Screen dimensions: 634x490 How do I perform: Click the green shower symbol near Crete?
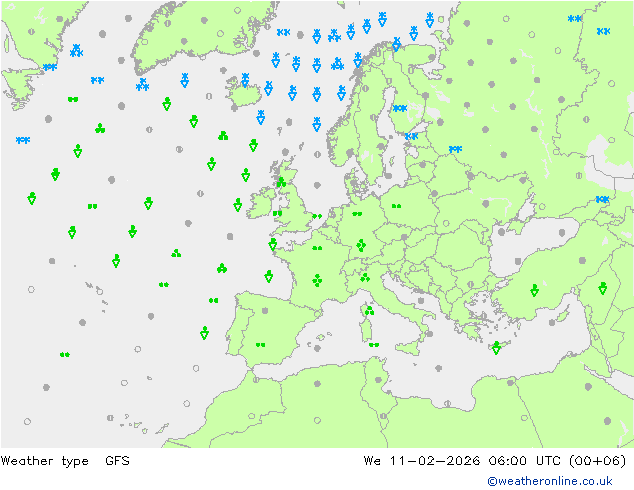coord(497,348)
